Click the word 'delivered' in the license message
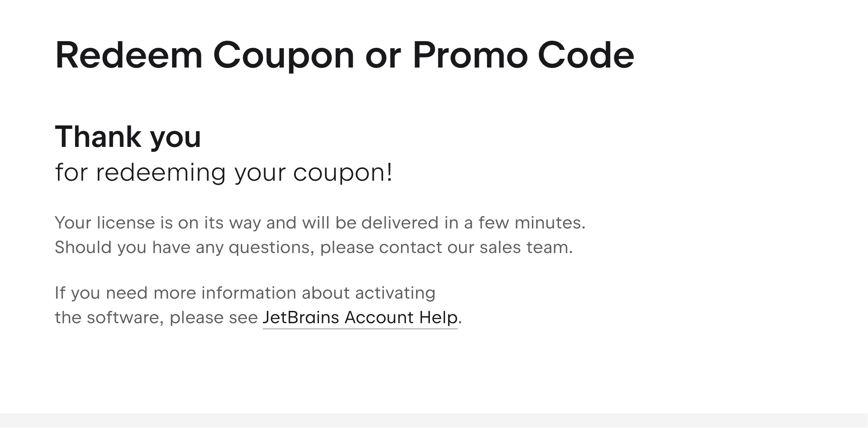 [400, 223]
